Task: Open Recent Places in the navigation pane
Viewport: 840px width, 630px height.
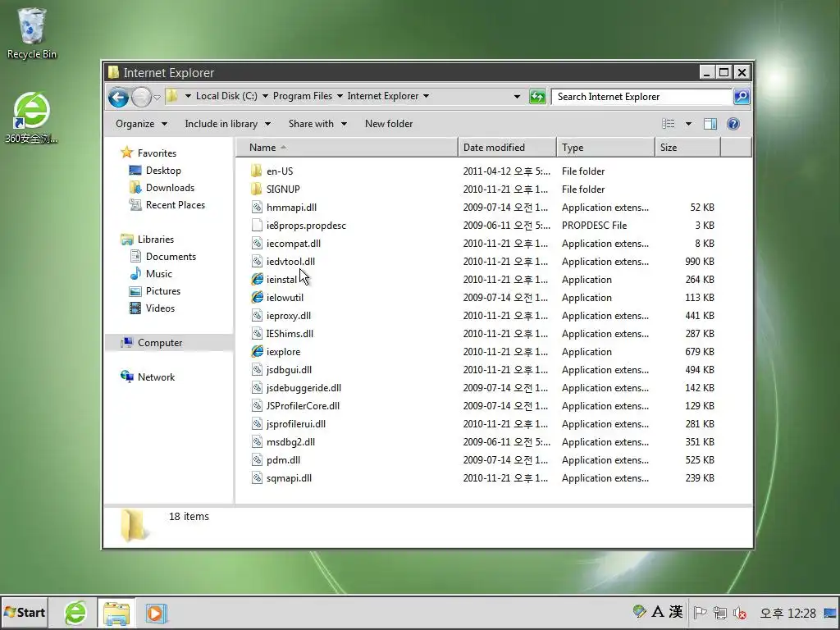Action: tap(176, 204)
